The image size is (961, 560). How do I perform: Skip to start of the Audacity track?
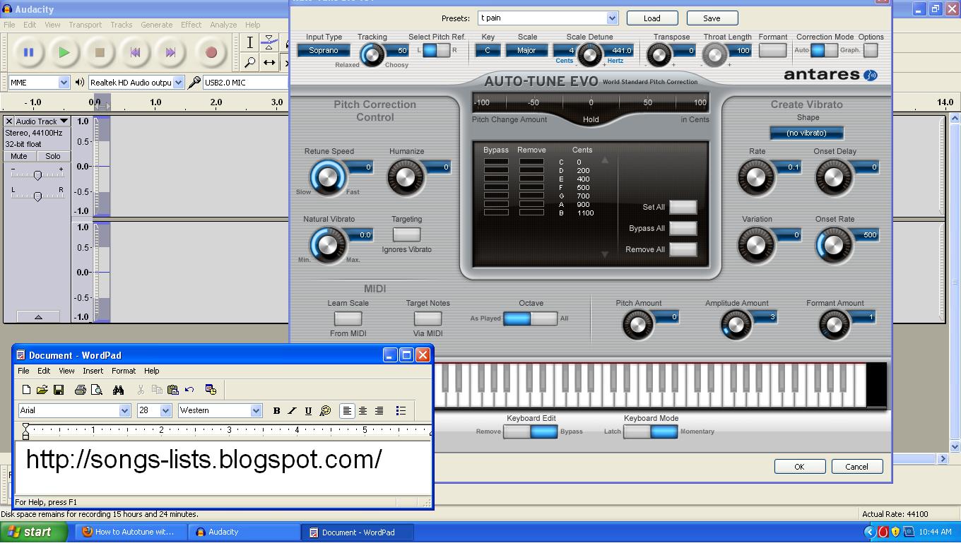136,52
